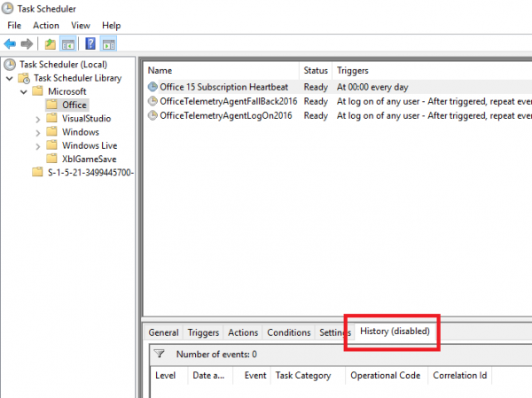This screenshot has width=532, height=398.
Task: Click the Task Scheduler (Local) clock icon
Action: (x=10, y=65)
